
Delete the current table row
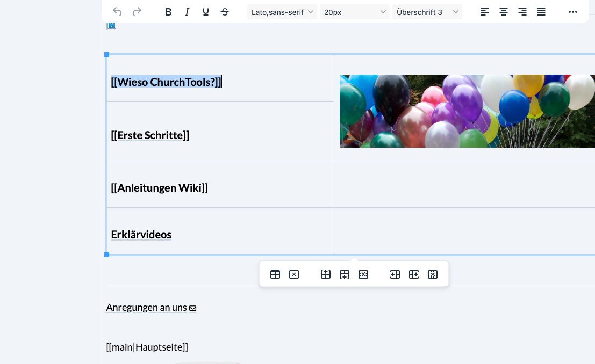coord(363,274)
